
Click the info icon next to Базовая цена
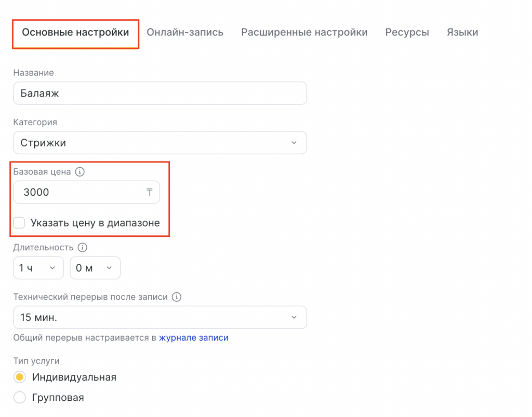coord(79,172)
